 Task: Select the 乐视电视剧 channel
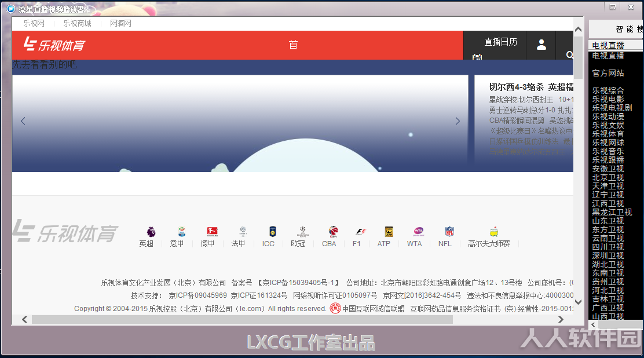pyautogui.click(x=612, y=108)
